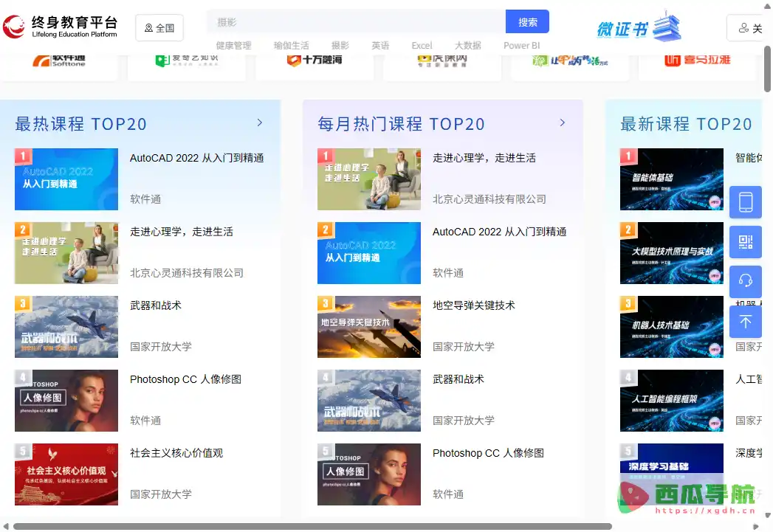
Task: Open 武器和战术 thumbnail in 每月热门课程
Action: [x=369, y=401]
